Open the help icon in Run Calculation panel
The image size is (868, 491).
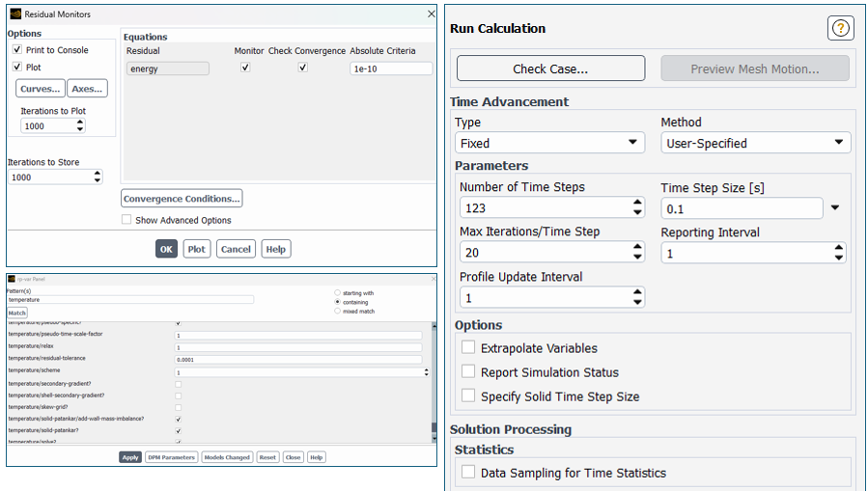tap(840, 28)
